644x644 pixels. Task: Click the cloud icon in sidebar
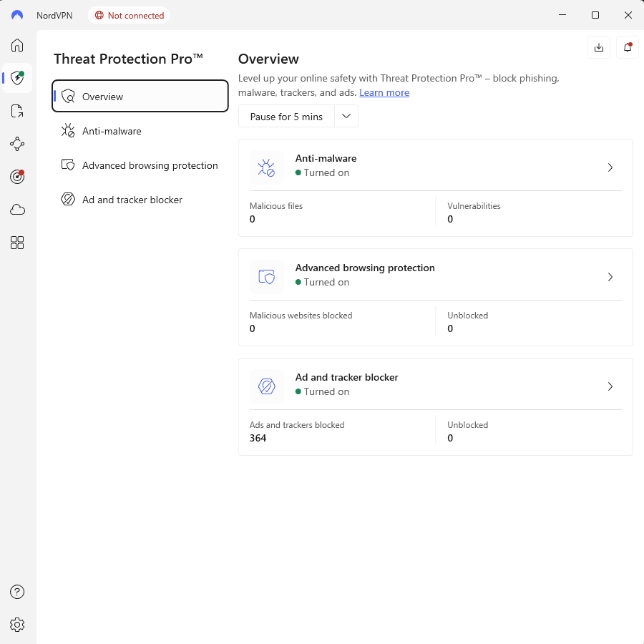17,210
